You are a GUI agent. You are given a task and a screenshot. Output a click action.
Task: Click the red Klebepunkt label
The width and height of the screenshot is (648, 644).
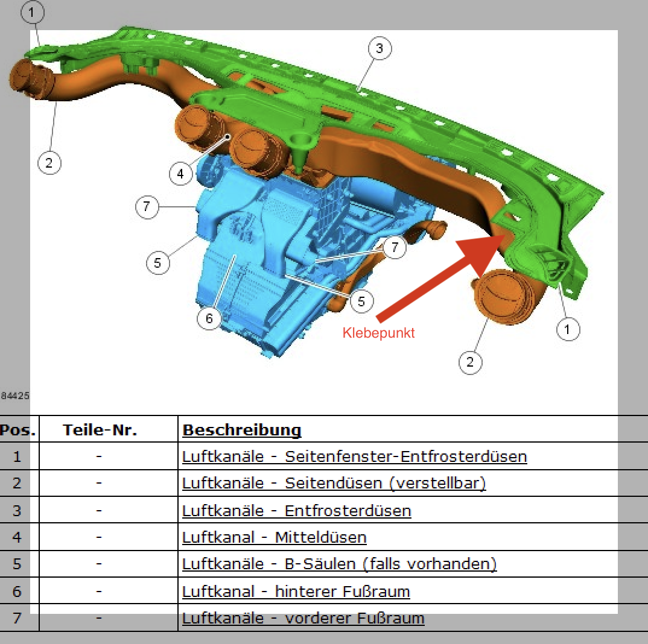click(378, 333)
